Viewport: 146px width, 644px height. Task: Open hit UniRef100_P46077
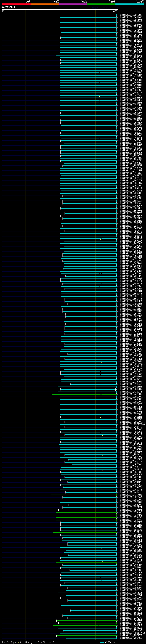[x=131, y=93]
